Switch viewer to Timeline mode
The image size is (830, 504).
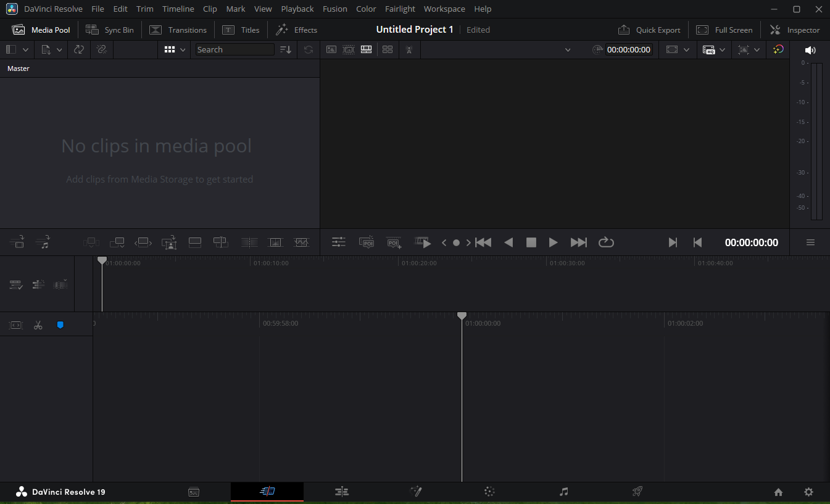pyautogui.click(x=366, y=49)
